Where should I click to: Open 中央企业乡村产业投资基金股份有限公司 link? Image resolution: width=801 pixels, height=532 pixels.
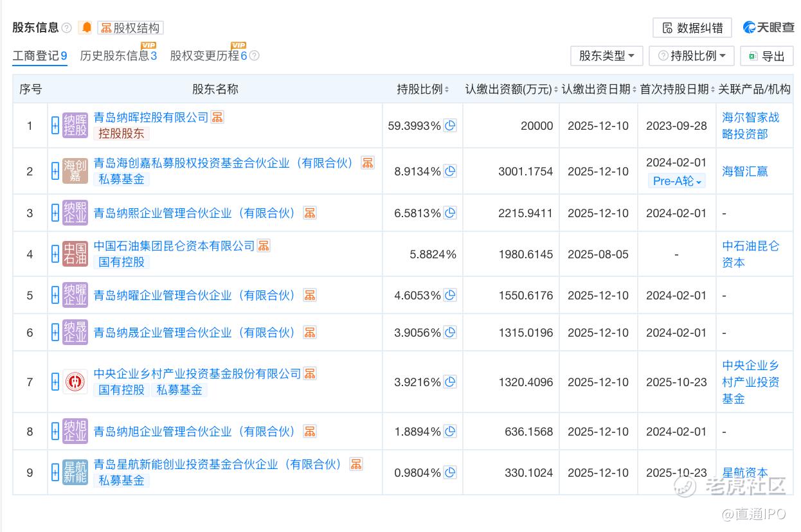[197, 373]
